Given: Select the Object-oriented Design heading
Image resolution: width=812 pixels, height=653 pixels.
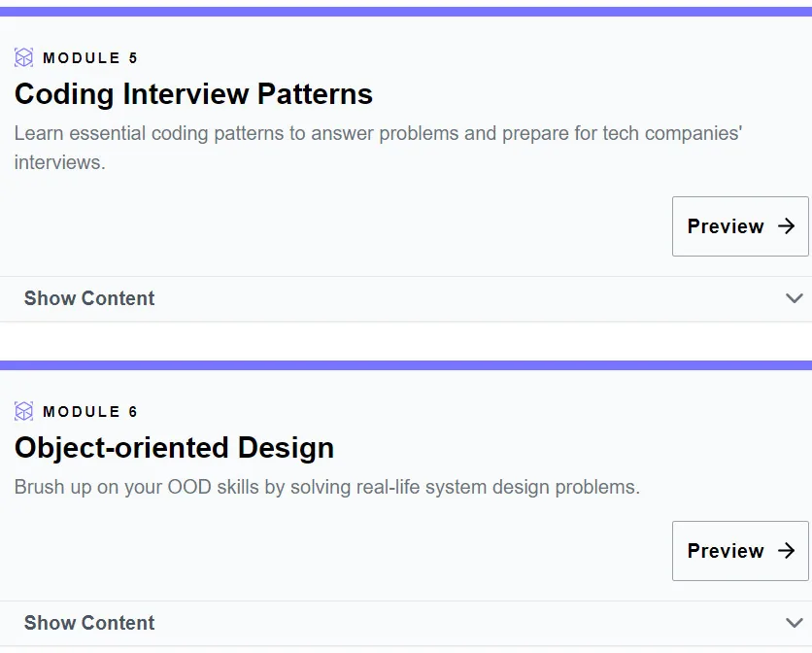Looking at the screenshot, I should [174, 448].
